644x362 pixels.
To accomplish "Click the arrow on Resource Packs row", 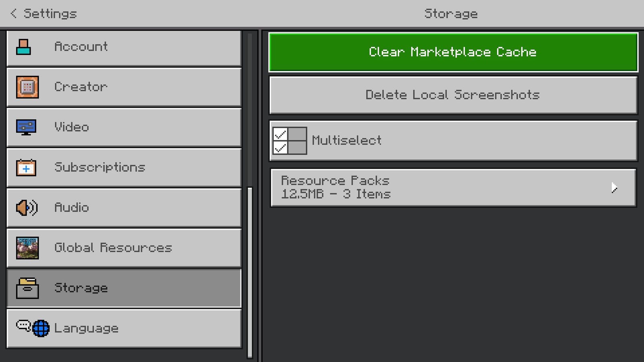I will pyautogui.click(x=615, y=187).
